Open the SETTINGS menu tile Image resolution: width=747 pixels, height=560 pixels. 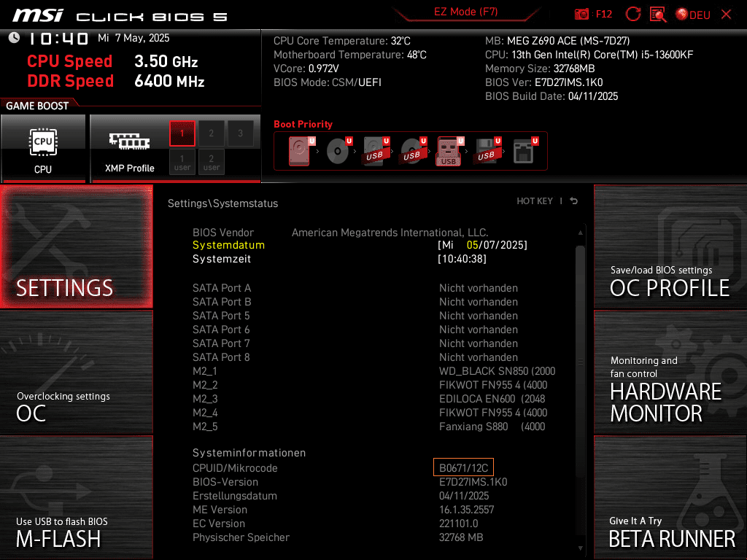pyautogui.click(x=76, y=246)
